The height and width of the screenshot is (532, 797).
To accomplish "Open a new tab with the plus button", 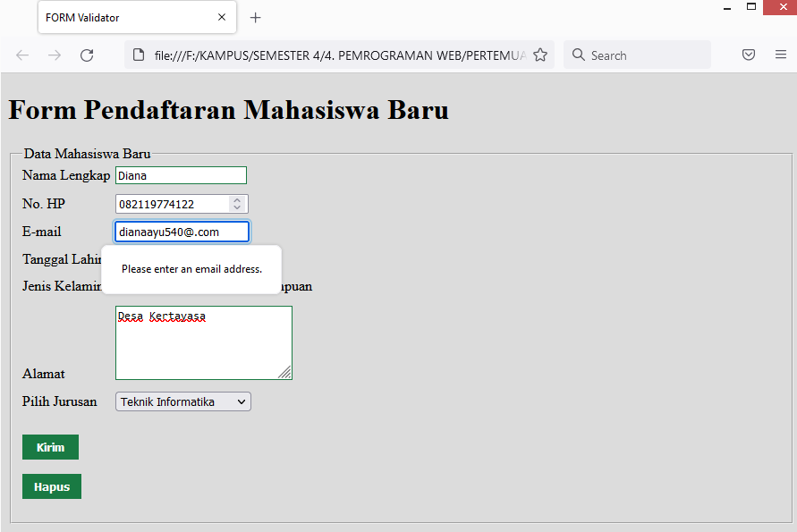I will tap(257, 17).
